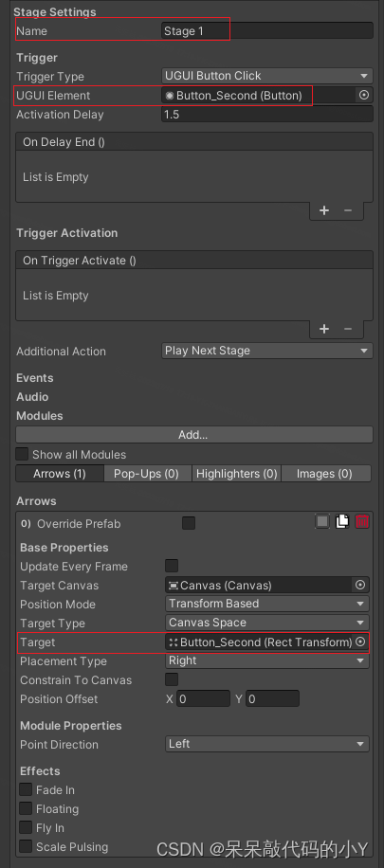
Task: Expand the Placement Type dropdown
Action: 267,660
